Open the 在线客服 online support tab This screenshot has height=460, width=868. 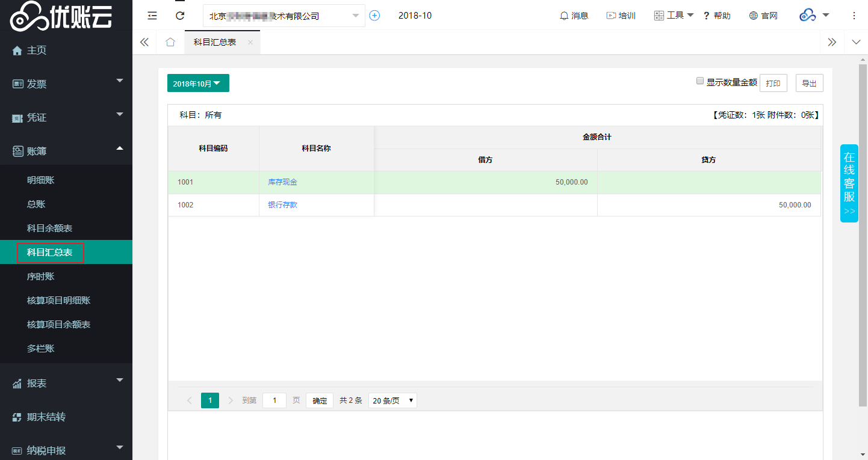click(x=849, y=183)
